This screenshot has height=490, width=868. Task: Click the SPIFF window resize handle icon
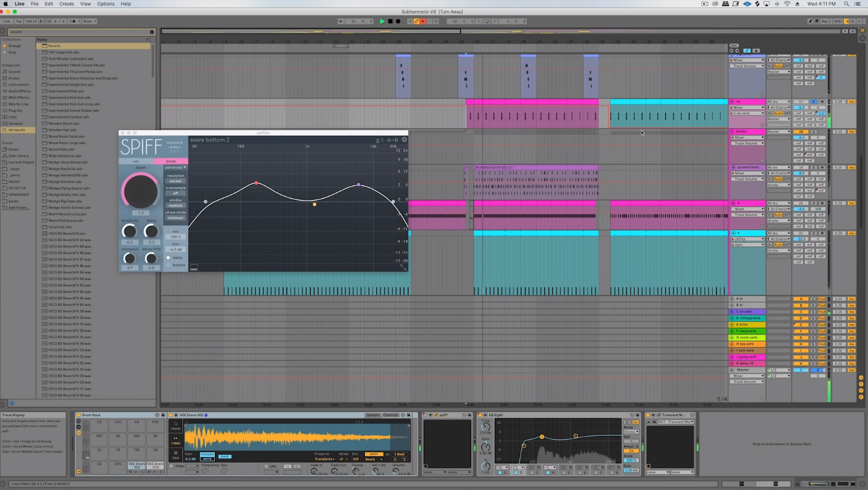click(x=402, y=267)
